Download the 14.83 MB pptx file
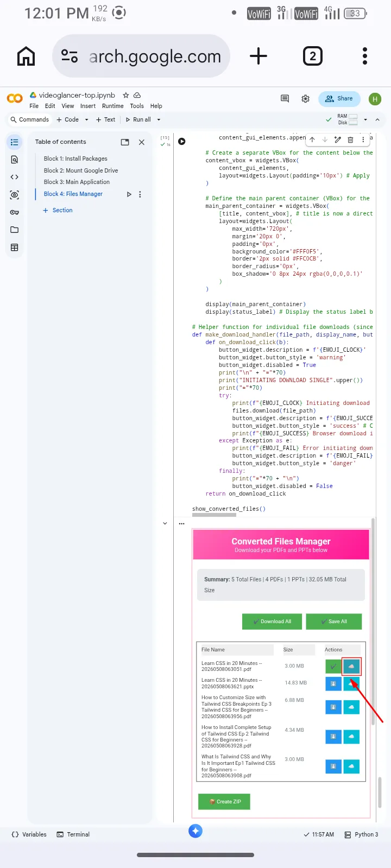This screenshot has height=868, width=391. pos(333,683)
